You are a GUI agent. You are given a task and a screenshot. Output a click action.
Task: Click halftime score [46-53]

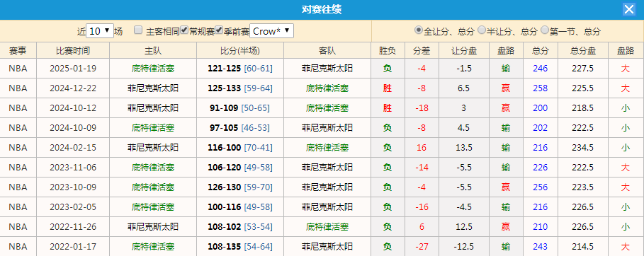(x=255, y=128)
